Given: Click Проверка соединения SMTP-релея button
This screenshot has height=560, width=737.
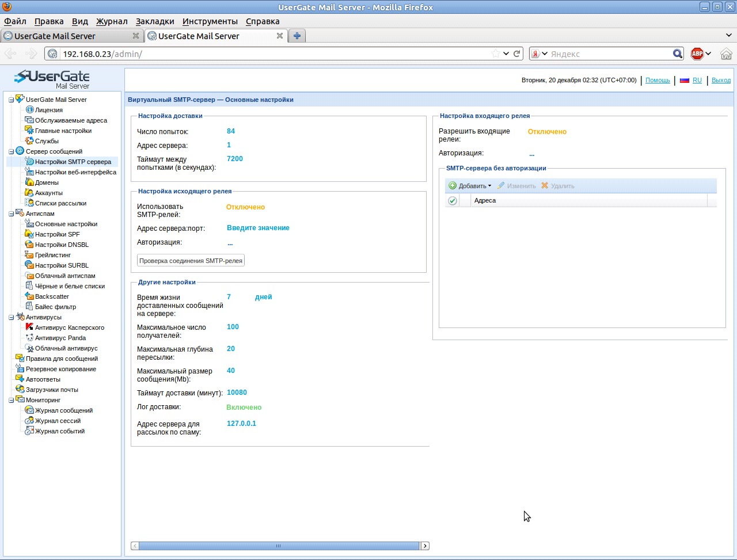Looking at the screenshot, I should pyautogui.click(x=191, y=261).
